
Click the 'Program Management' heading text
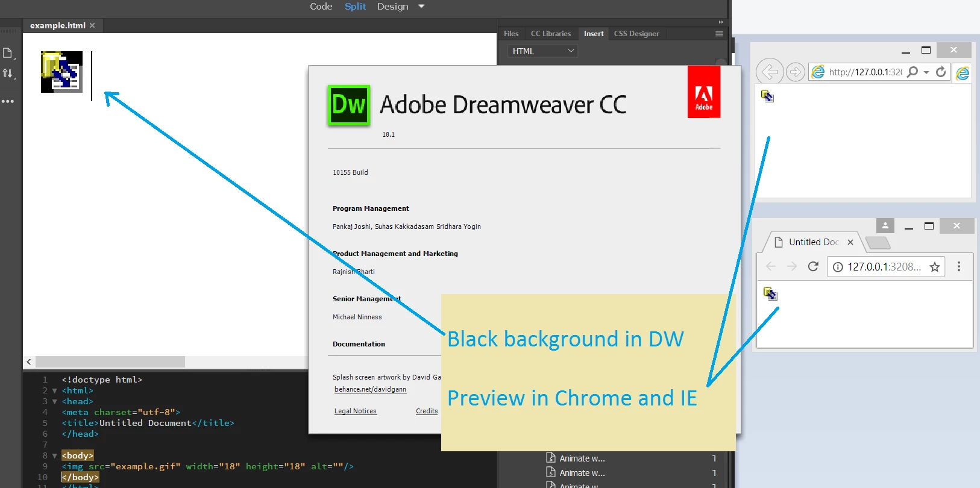(371, 208)
